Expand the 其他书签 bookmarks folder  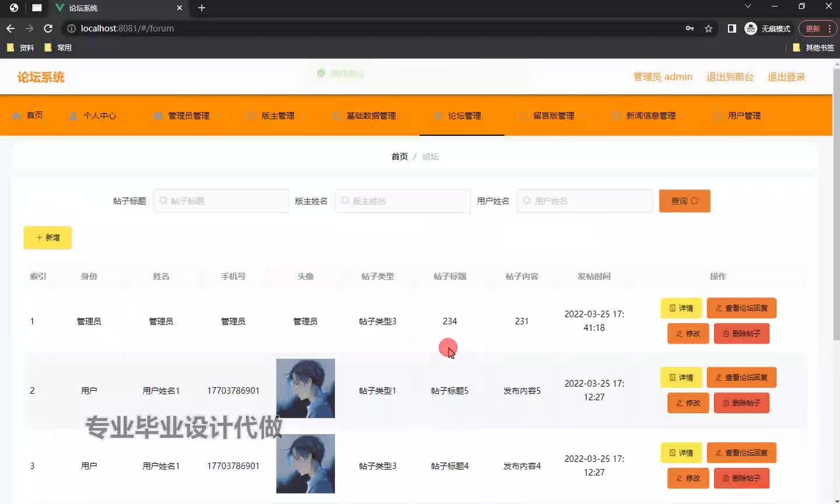[815, 48]
